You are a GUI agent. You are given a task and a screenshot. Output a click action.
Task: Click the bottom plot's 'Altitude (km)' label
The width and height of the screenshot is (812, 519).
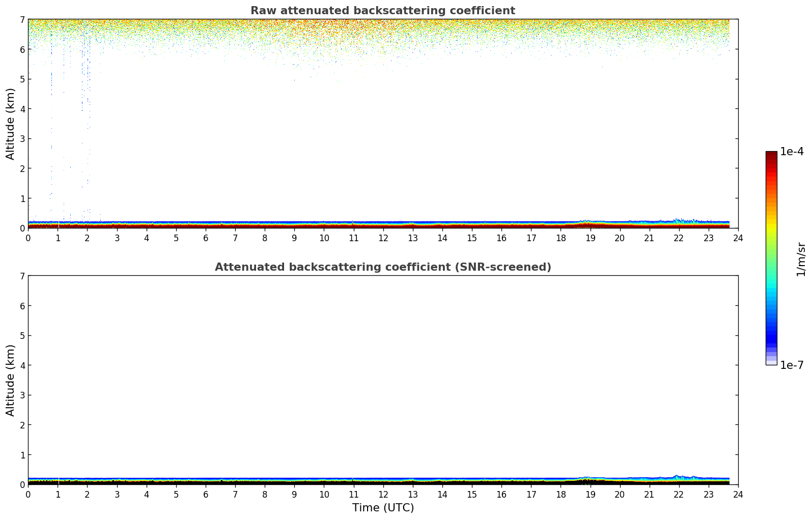11,380
